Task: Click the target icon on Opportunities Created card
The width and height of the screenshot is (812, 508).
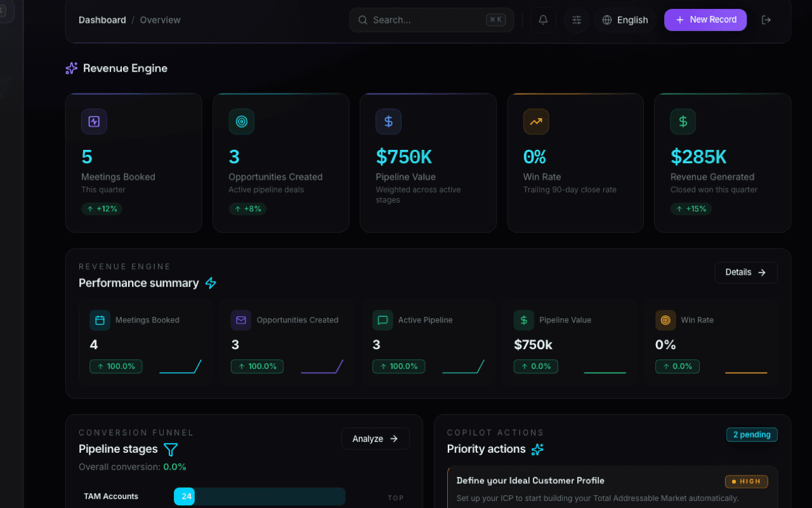Action: [241, 121]
